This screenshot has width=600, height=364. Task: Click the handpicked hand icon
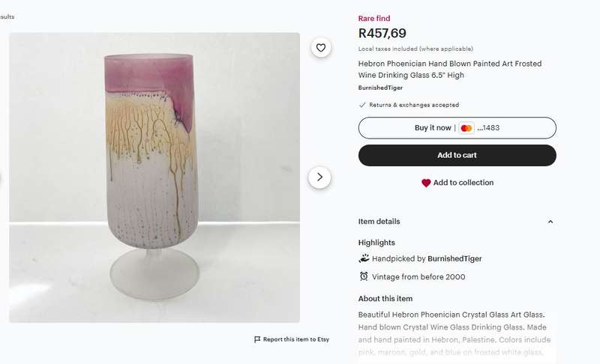click(364, 258)
